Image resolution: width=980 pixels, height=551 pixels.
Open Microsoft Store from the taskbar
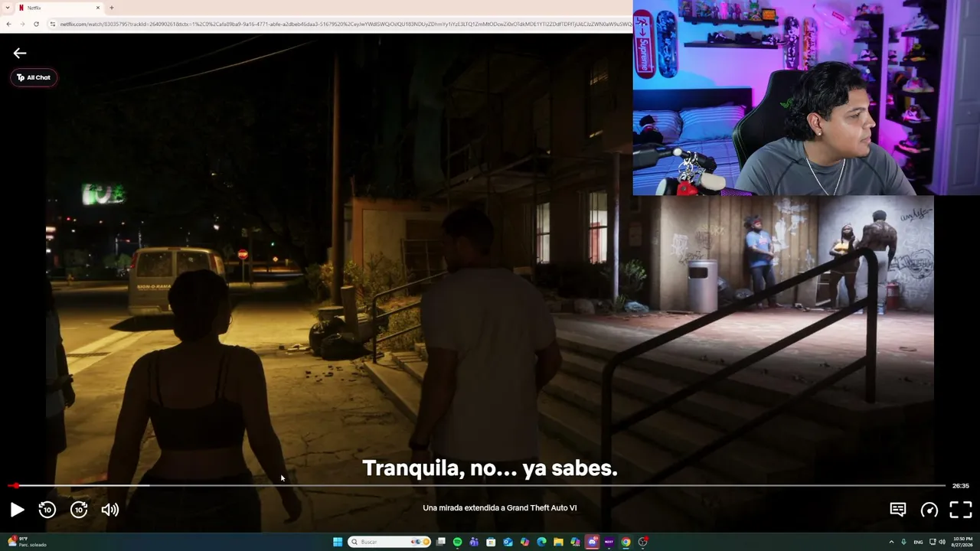(491, 542)
